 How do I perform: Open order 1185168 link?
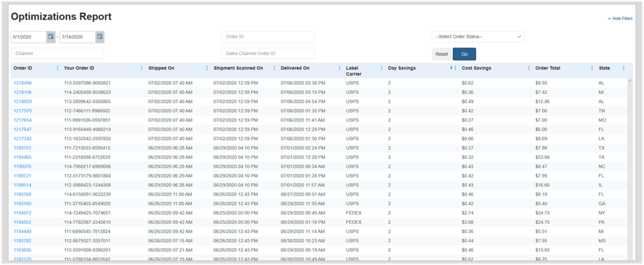coord(22,194)
